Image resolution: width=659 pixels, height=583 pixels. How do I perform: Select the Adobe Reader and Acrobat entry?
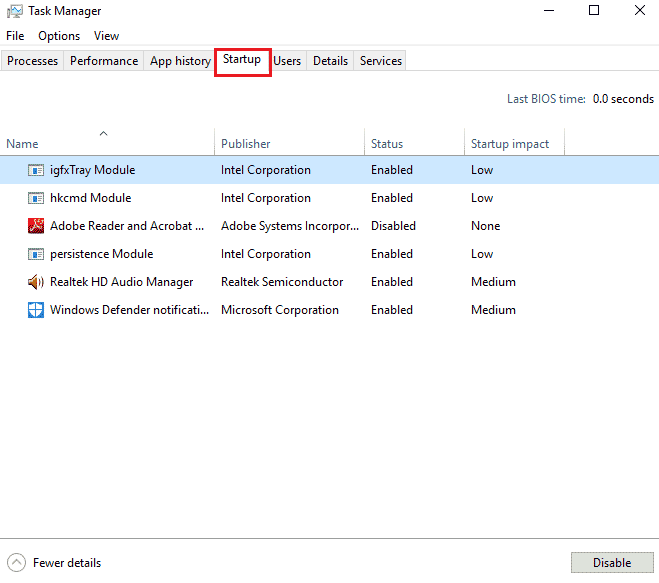pos(330,226)
